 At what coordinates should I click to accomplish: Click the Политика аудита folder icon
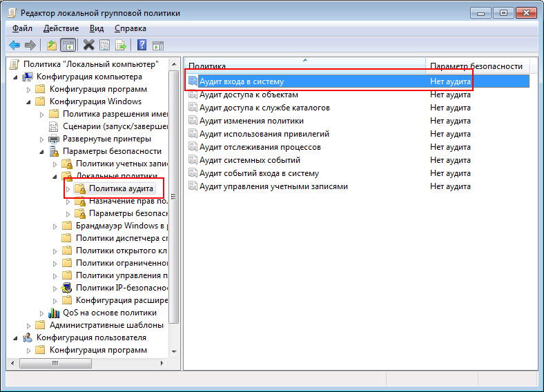coord(80,188)
